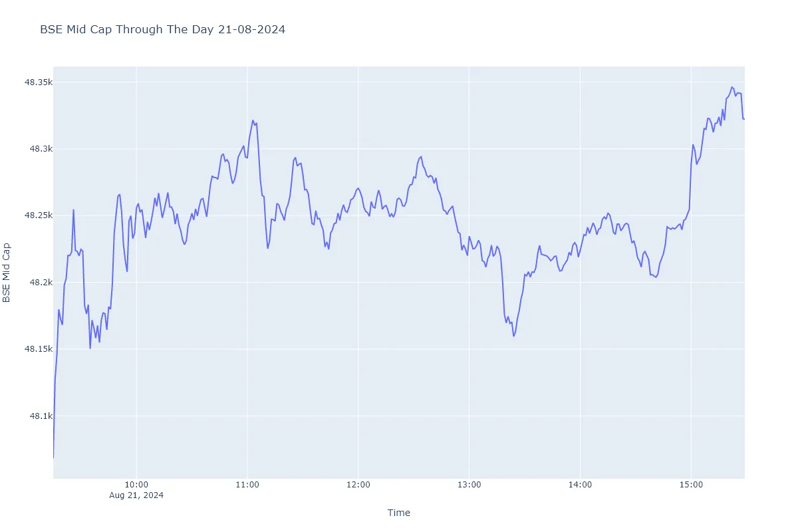Click the line's highest point after 15:00
The height and width of the screenshot is (532, 798).
tap(731, 87)
